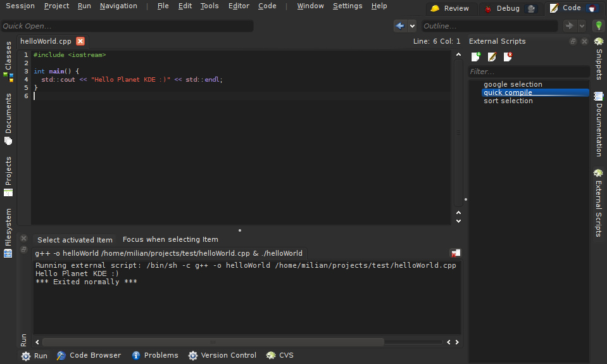The height and width of the screenshot is (364, 607).
Task: Navigate back with the blue arrow
Action: (400, 26)
